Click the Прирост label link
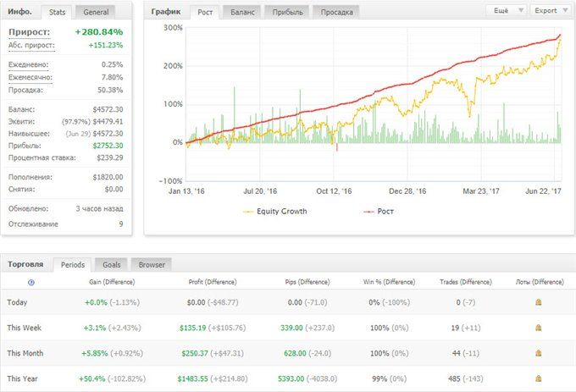The image size is (576, 392). pyautogui.click(x=29, y=32)
